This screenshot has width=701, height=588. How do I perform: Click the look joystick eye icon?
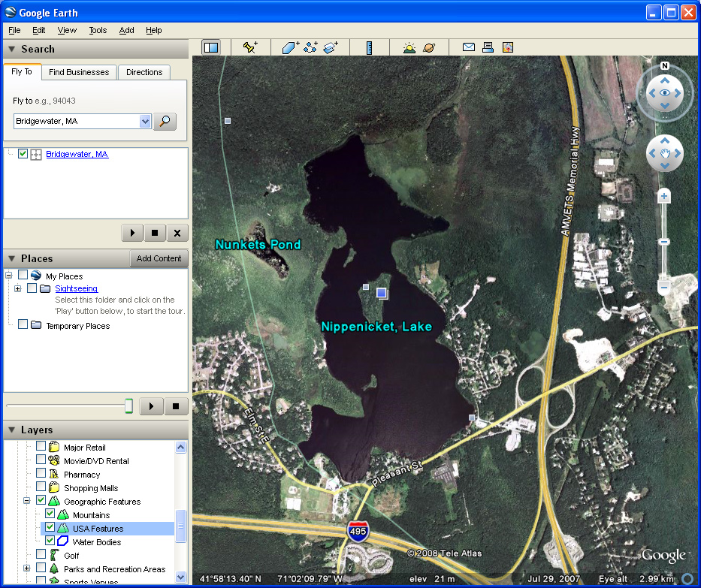tap(665, 93)
